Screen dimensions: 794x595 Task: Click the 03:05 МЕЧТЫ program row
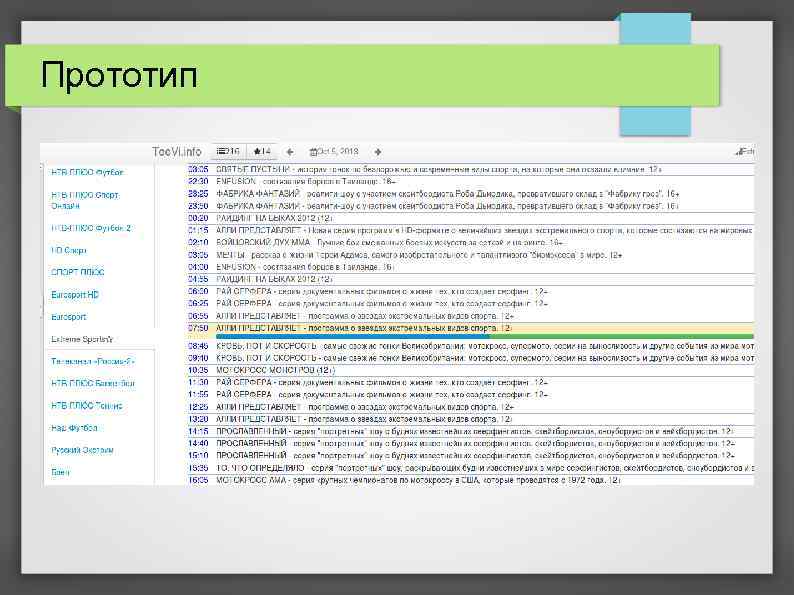pos(470,255)
